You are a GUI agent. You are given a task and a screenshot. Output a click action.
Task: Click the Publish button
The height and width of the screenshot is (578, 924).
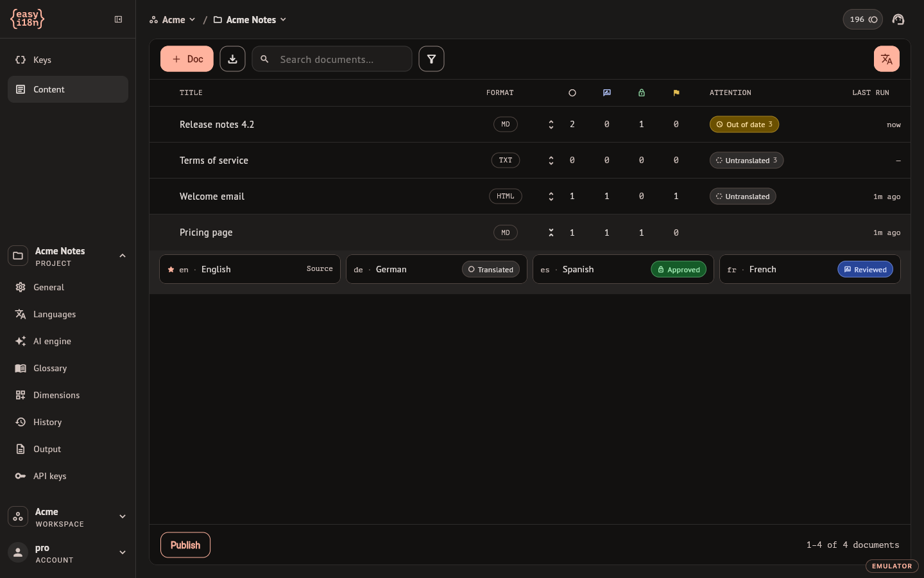coord(185,545)
